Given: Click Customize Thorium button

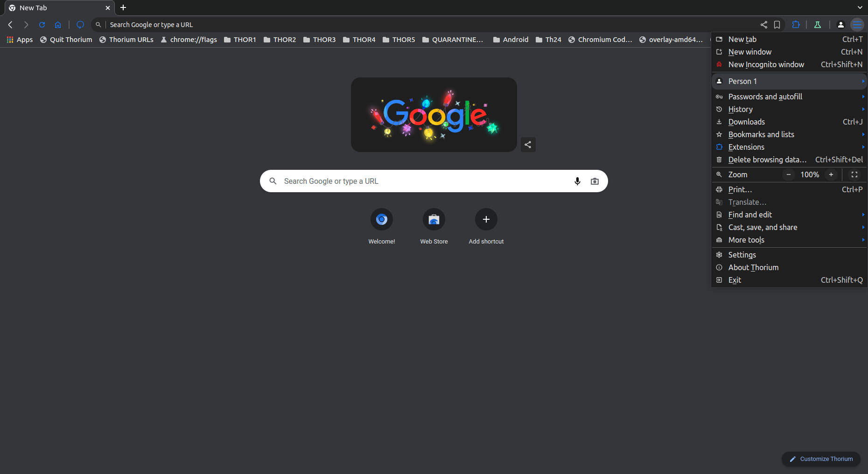Looking at the screenshot, I should (x=821, y=459).
